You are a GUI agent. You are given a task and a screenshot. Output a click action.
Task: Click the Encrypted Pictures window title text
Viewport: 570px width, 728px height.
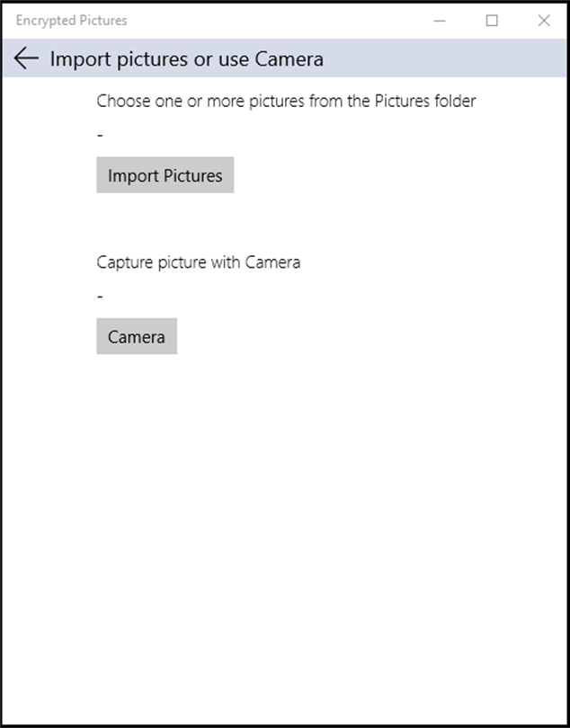72,21
